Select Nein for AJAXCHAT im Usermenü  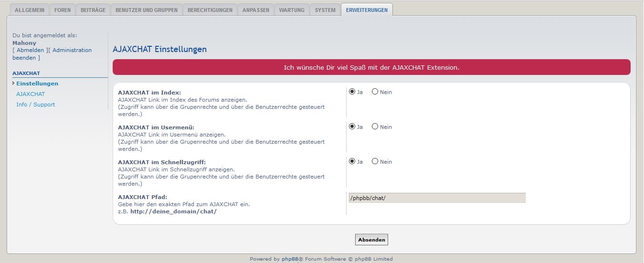(375, 126)
